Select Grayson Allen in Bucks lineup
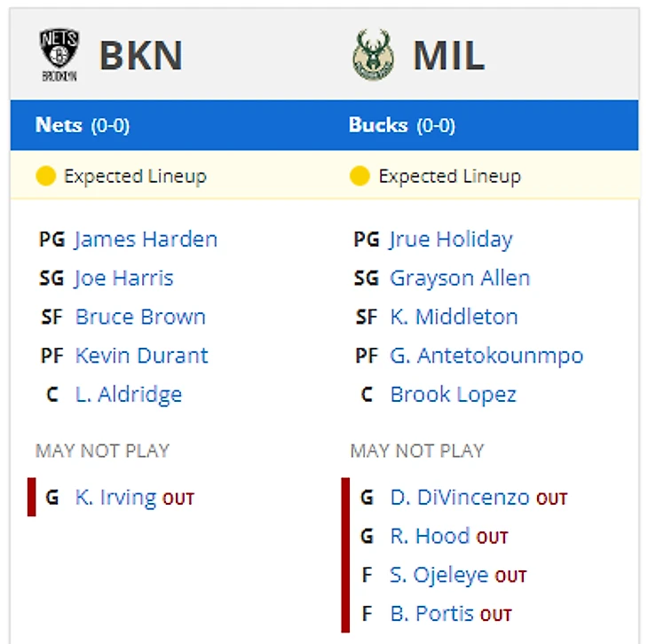 point(460,278)
